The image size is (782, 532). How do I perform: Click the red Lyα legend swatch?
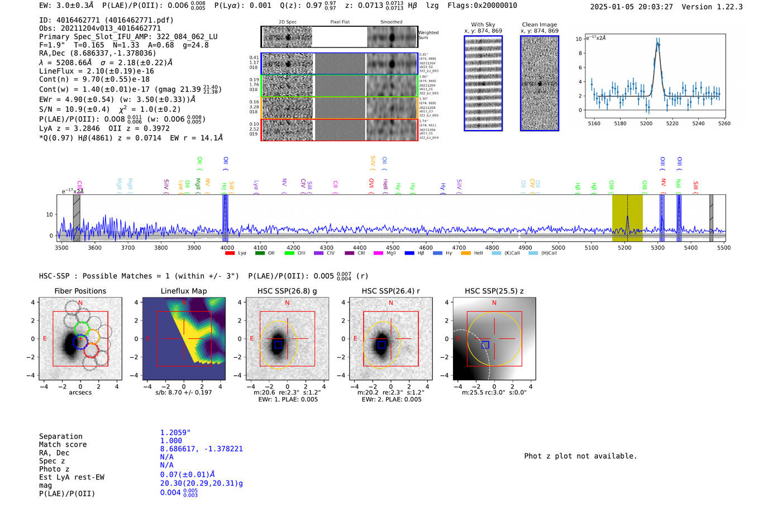(x=230, y=253)
